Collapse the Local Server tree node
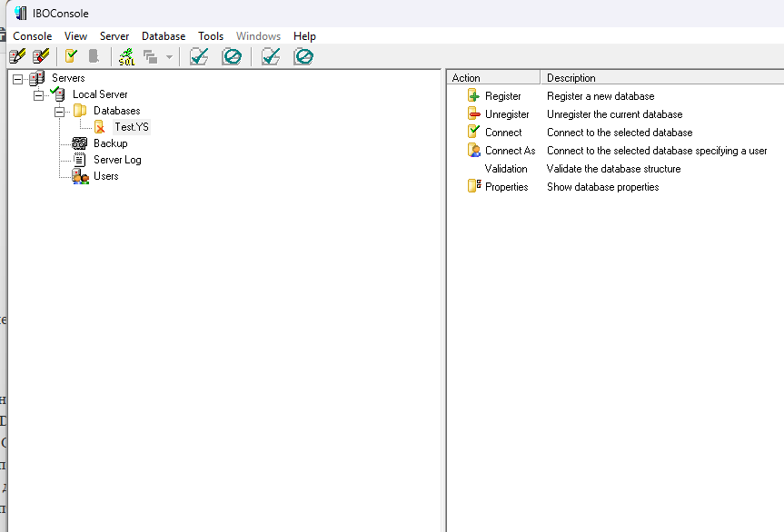784x532 pixels. (38, 95)
